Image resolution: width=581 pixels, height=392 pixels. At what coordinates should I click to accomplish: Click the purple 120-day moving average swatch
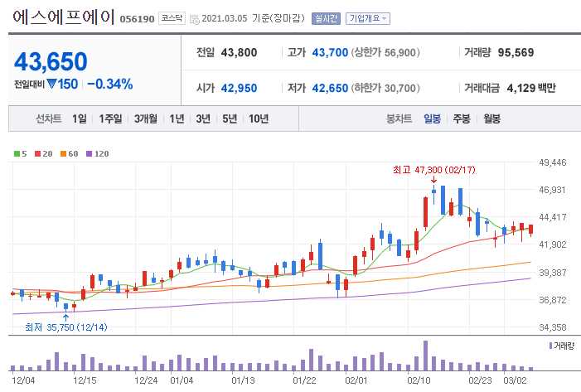click(89, 154)
